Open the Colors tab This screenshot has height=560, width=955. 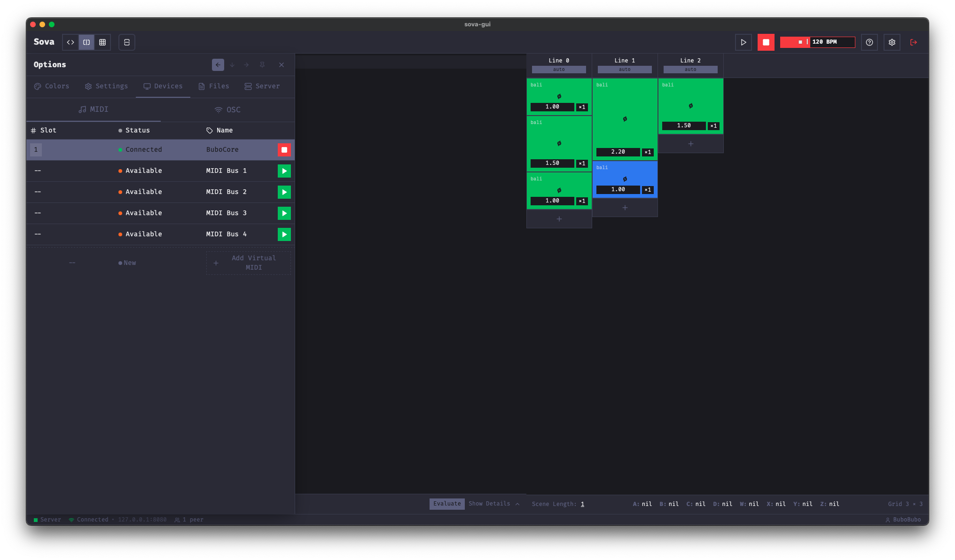[52, 86]
